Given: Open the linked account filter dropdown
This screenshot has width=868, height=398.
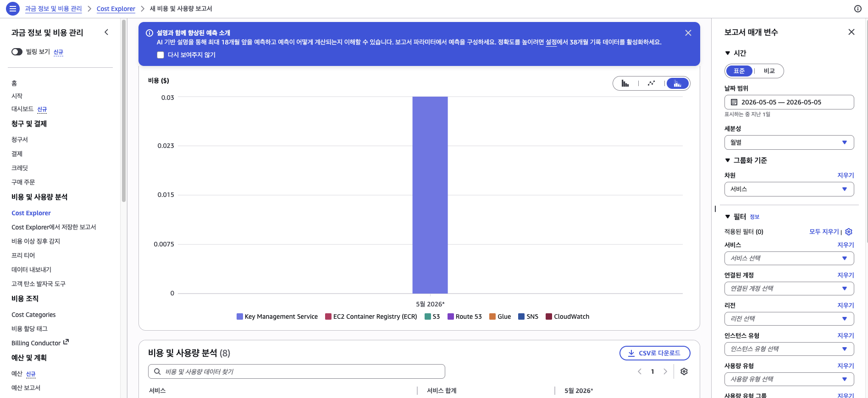Looking at the screenshot, I should 789,289.
